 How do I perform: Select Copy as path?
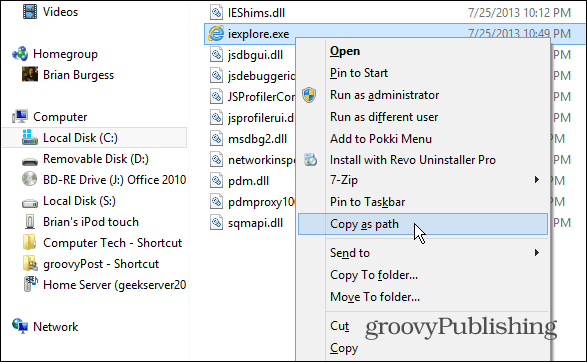click(x=364, y=224)
